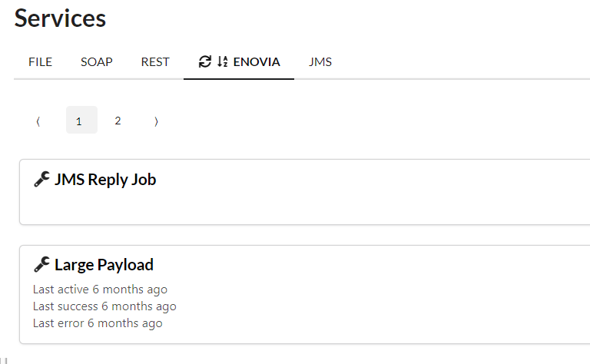Go to the previous page arrow
590x364 pixels.
pyautogui.click(x=38, y=121)
